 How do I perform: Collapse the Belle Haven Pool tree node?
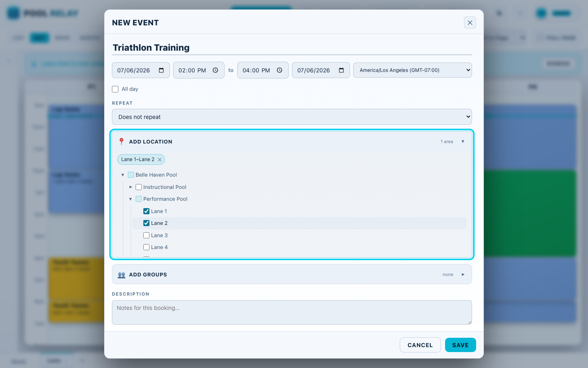point(122,175)
